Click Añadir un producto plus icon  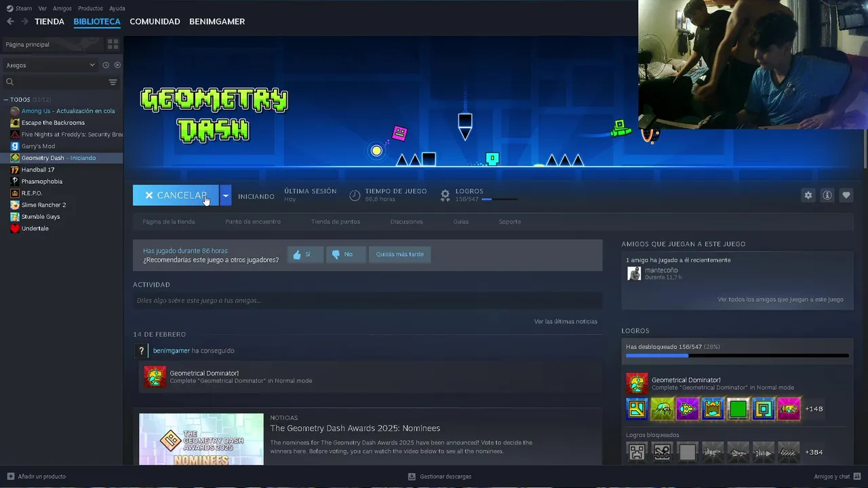pos(10,476)
